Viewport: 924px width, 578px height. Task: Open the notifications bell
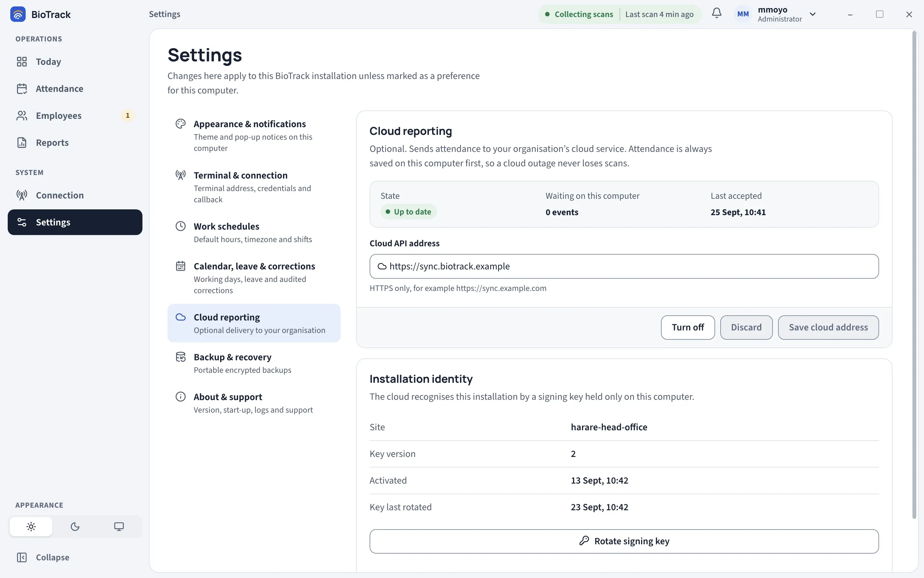717,13
